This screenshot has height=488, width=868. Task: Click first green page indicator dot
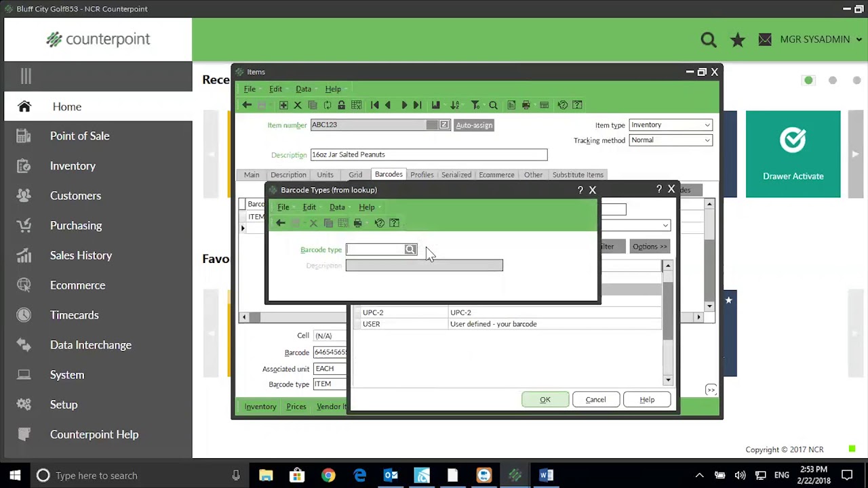pyautogui.click(x=808, y=81)
